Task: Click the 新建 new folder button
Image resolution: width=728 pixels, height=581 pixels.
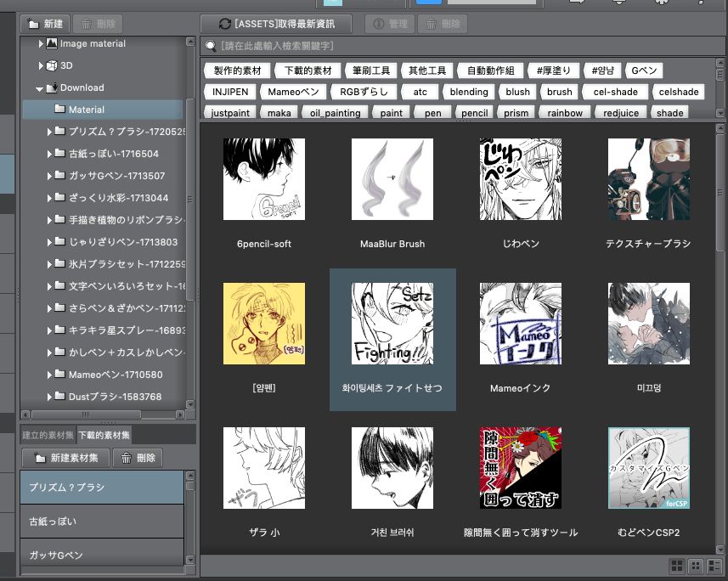Action: [45, 25]
